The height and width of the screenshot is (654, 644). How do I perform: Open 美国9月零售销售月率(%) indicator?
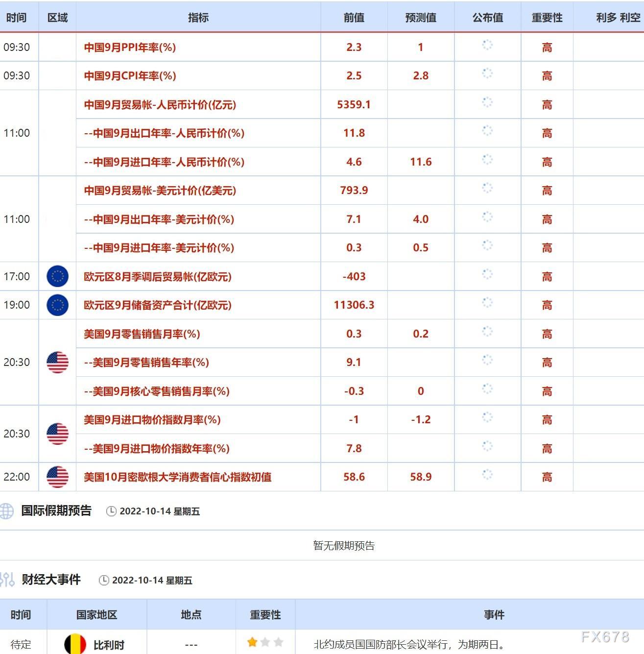click(x=142, y=334)
